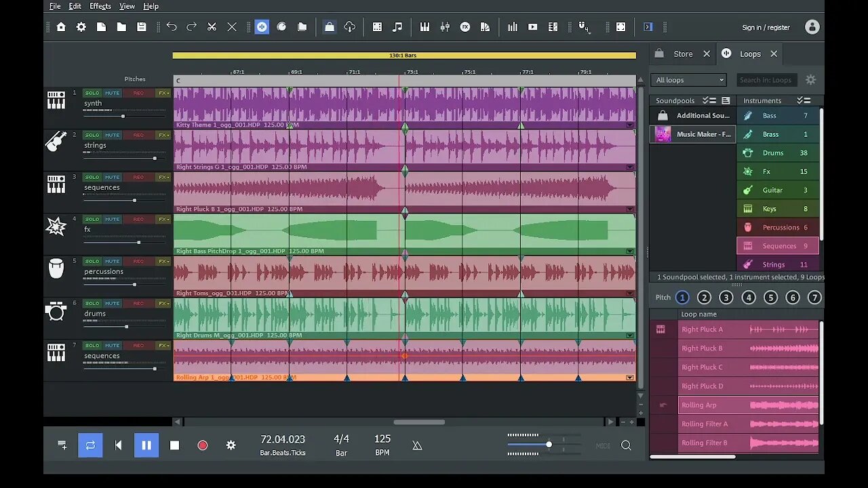This screenshot has height=488, width=868.
Task: Open the mixer faders toolbar icon
Action: tap(445, 27)
